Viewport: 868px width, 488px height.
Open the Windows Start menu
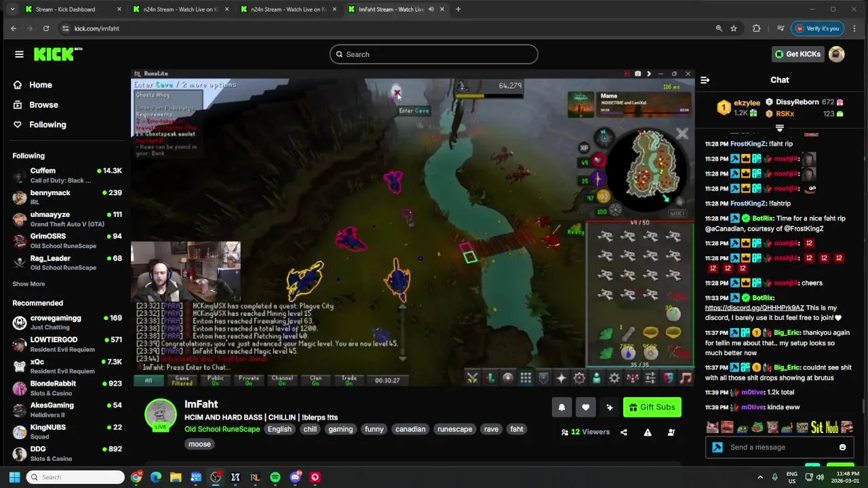point(14,477)
